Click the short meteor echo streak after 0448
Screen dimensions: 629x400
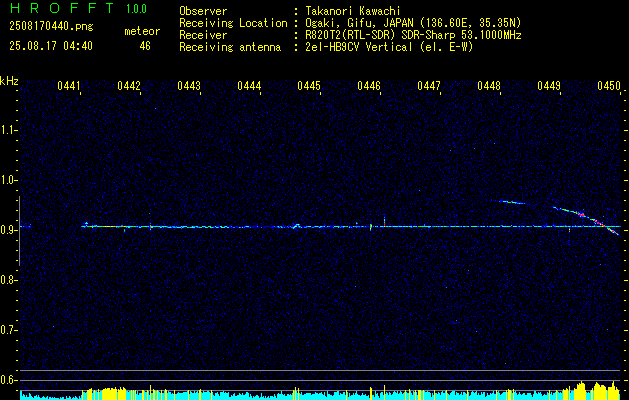(x=512, y=202)
